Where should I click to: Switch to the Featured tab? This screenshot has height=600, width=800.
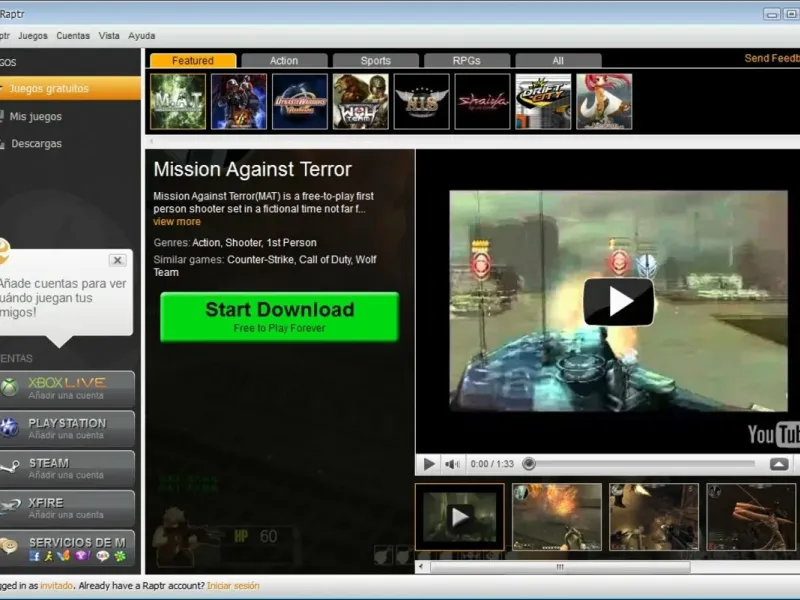(193, 60)
